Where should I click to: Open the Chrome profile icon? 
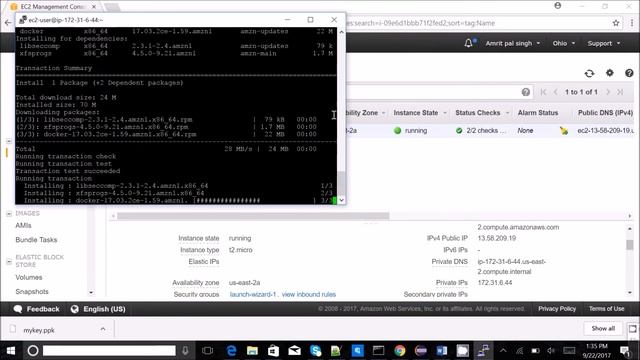[x=558, y=6]
